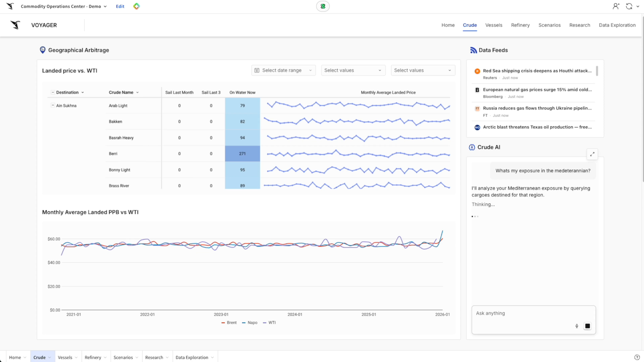Image resolution: width=644 pixels, height=362 pixels.
Task: Open Refinery in top navigation
Action: pos(520,25)
